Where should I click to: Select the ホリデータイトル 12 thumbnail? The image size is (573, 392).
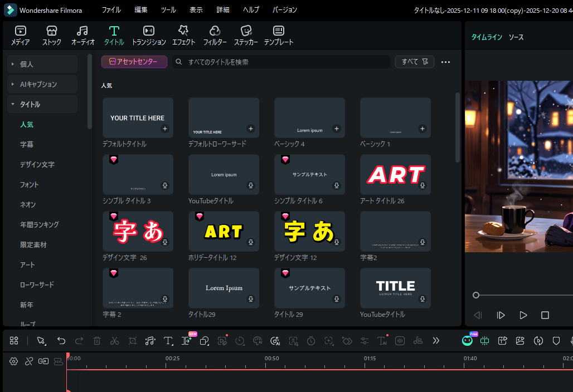click(224, 232)
